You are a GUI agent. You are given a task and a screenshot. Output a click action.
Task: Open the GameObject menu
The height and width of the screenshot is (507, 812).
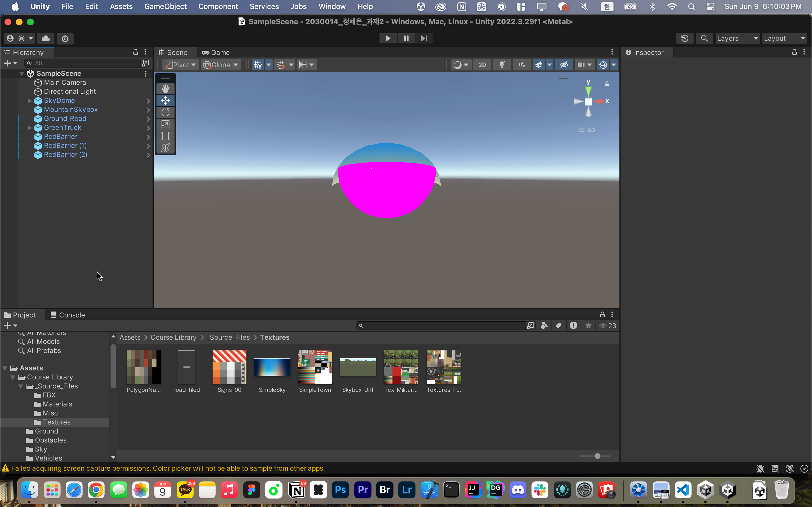pyautogui.click(x=165, y=6)
